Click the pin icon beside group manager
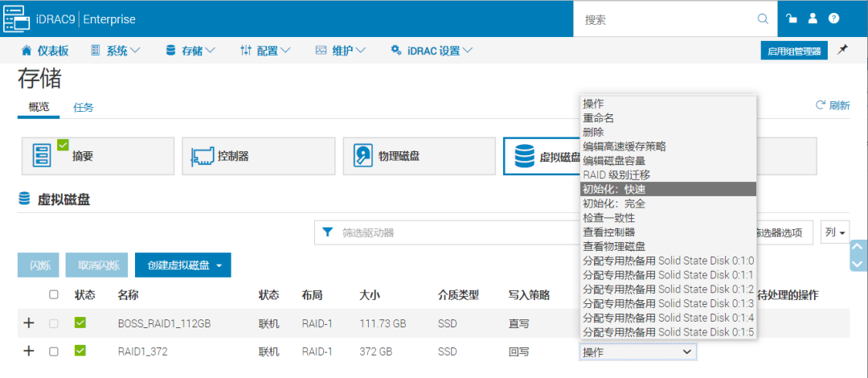 click(842, 51)
